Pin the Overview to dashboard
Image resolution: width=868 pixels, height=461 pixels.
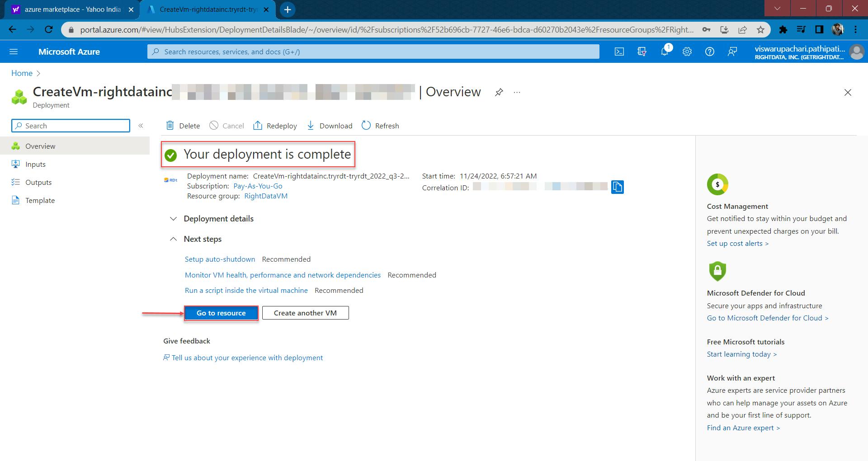click(499, 92)
